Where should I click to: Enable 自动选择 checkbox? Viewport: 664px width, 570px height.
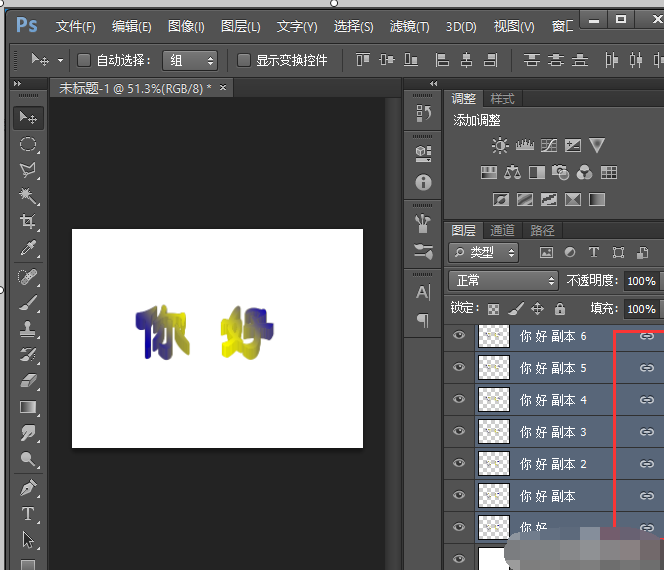point(84,60)
